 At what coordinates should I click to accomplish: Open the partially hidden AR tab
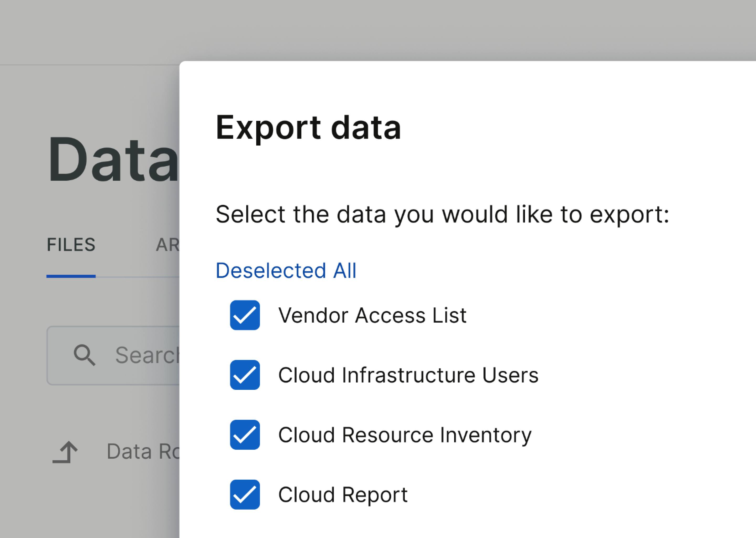(x=167, y=245)
